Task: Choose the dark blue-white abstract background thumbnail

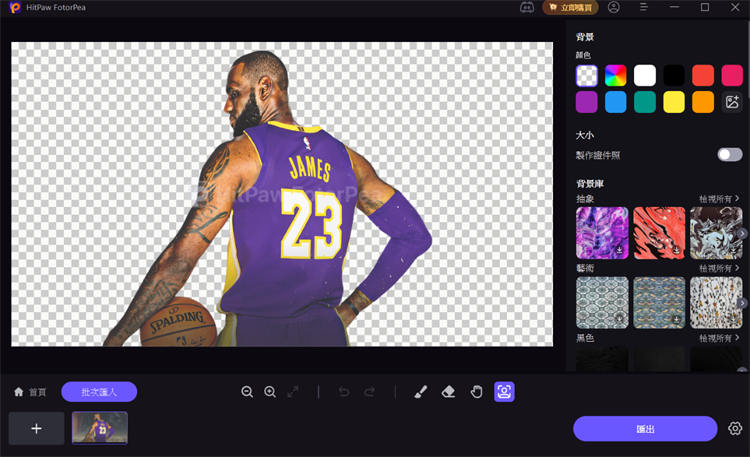Action: click(x=716, y=233)
